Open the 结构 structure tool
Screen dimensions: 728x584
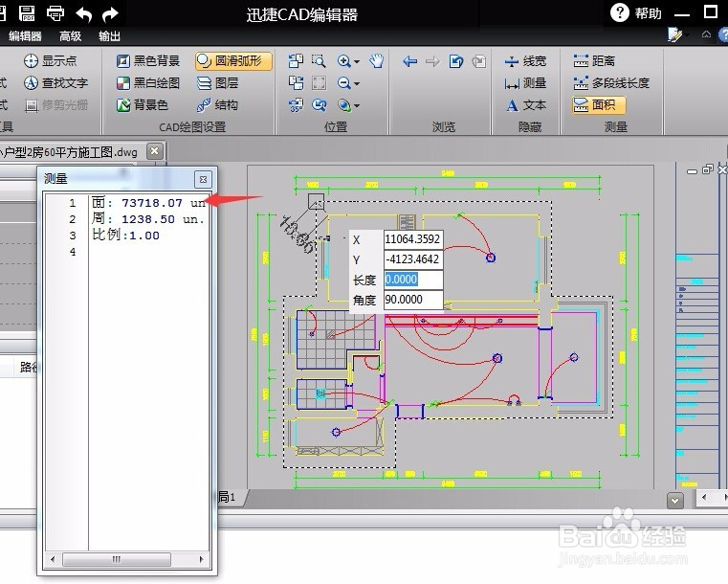217,105
